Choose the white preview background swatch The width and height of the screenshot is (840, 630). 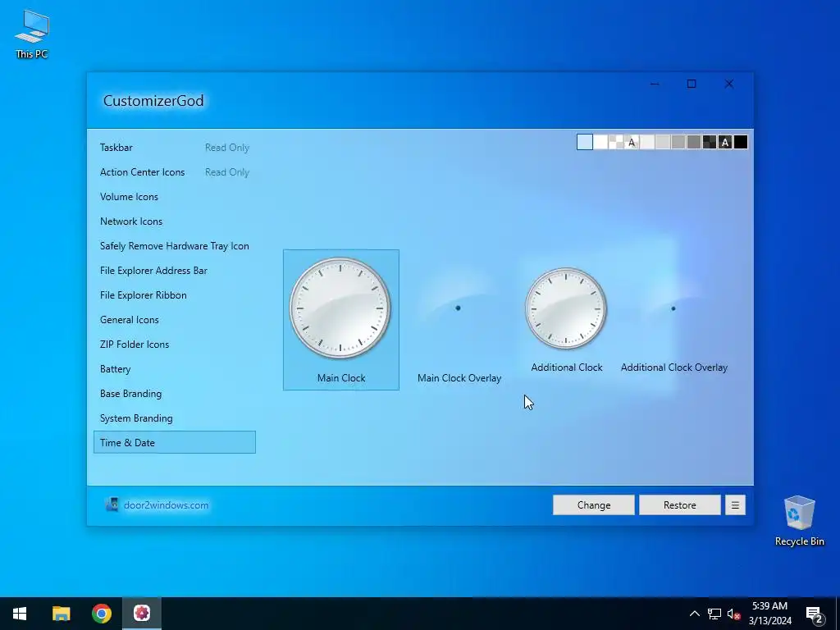click(x=600, y=142)
